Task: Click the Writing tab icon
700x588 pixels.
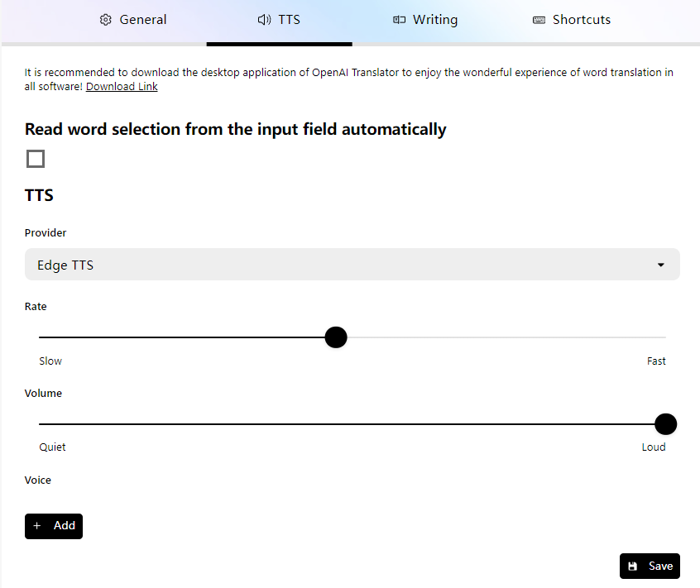Action: 399,20
